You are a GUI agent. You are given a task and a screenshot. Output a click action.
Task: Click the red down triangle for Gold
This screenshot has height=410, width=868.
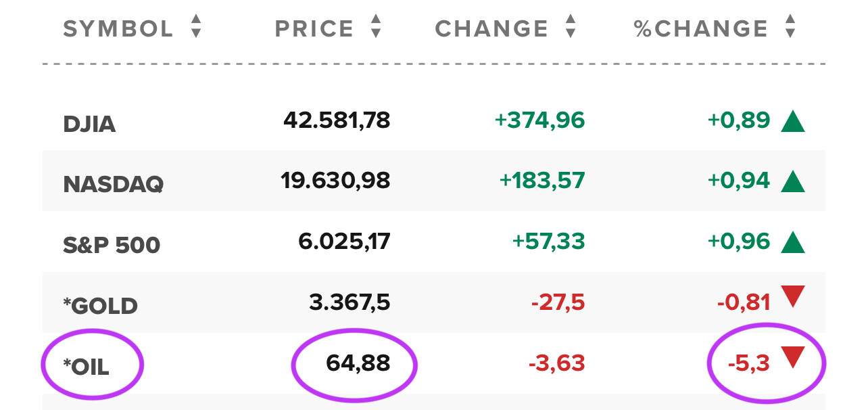tap(792, 296)
